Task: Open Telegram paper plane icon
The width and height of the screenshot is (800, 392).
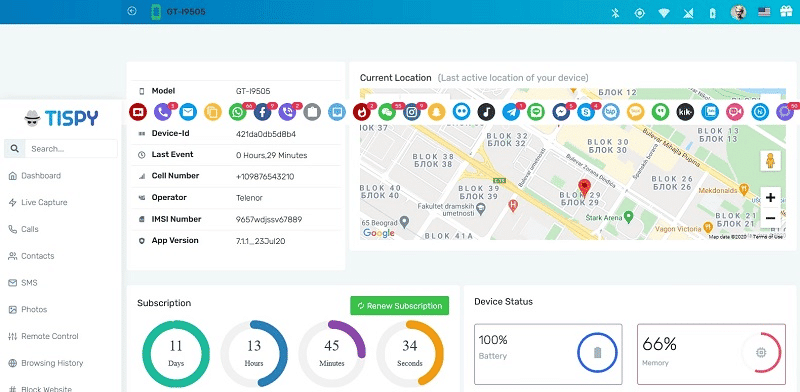Action: point(511,112)
